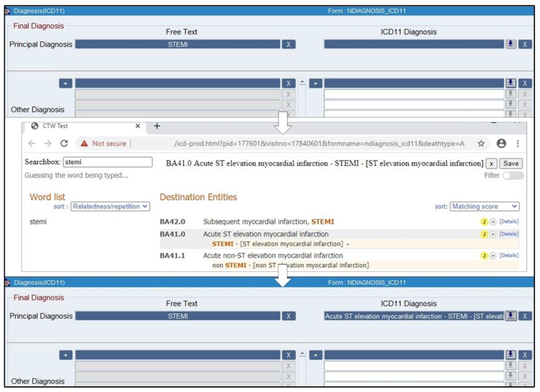The height and width of the screenshot is (392, 540).
Task: Select the CTW Test browser tab
Action: point(55,126)
